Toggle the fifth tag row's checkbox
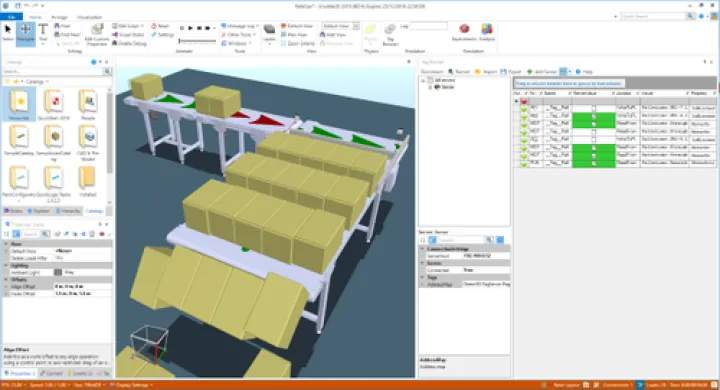Image resolution: width=720 pixels, height=390 pixels. (593, 140)
